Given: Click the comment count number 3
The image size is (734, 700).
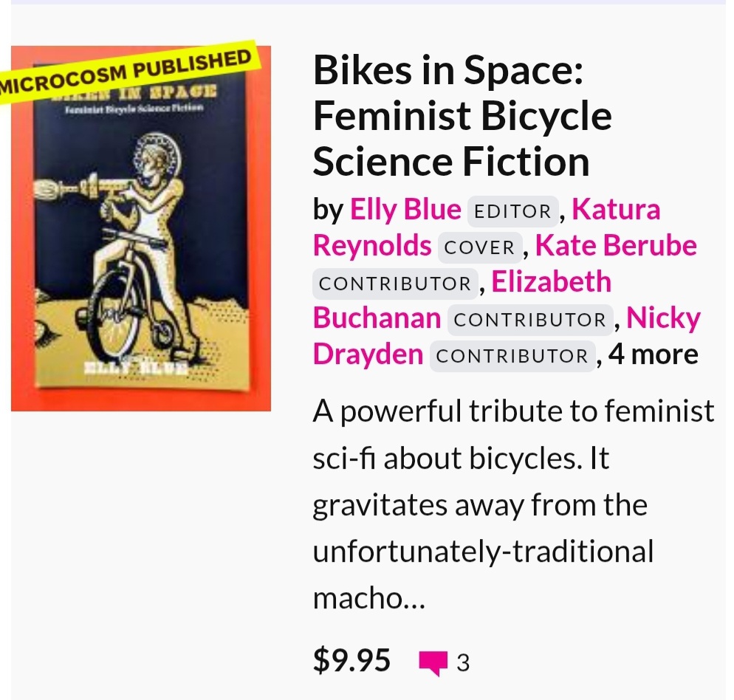Looking at the screenshot, I should pos(463,663).
